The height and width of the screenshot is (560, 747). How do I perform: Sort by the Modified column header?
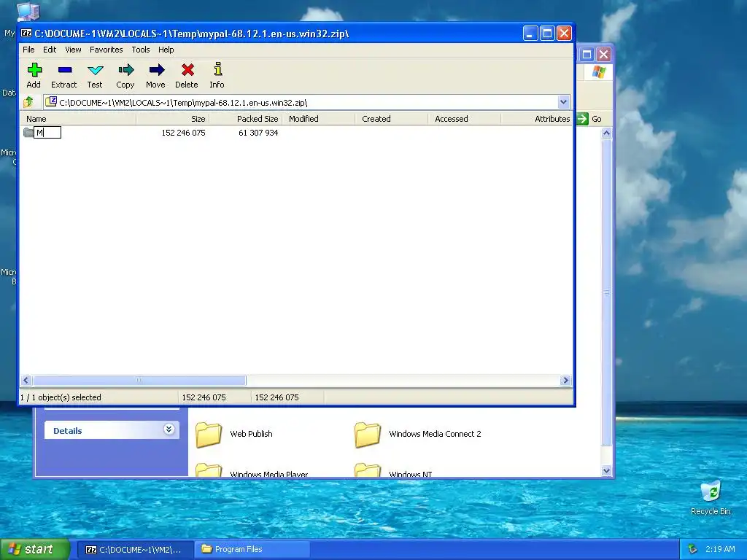[x=318, y=119]
